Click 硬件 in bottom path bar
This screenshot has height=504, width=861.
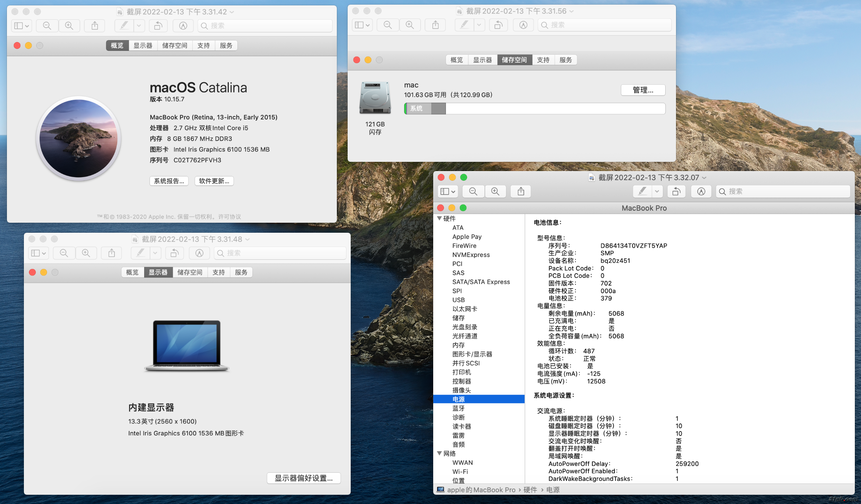[x=530, y=490]
